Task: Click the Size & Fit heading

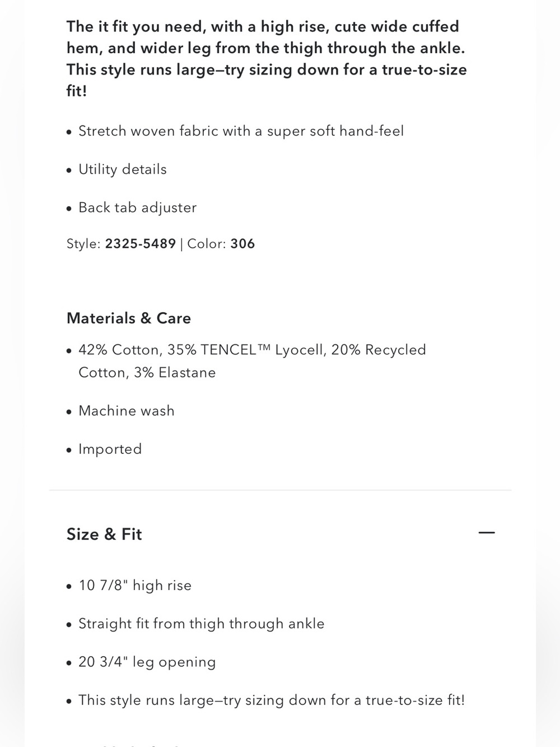Action: click(104, 534)
